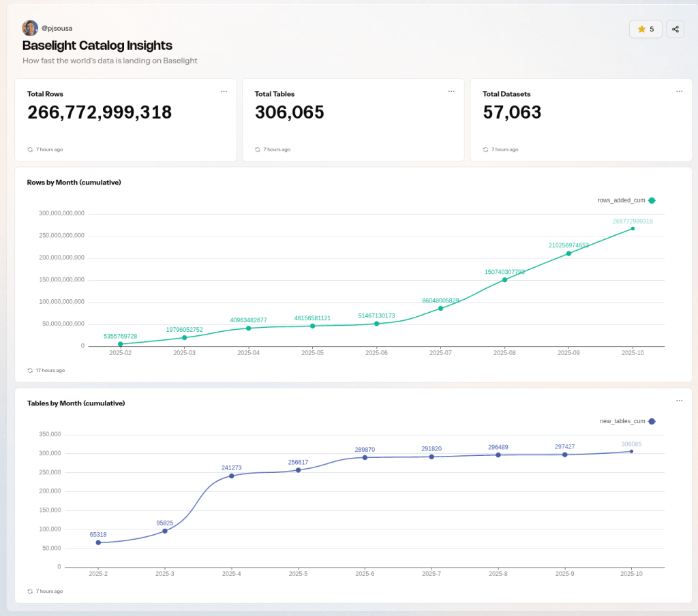Select the rows point labeled 40963482677
The image size is (698, 616).
pyautogui.click(x=248, y=328)
